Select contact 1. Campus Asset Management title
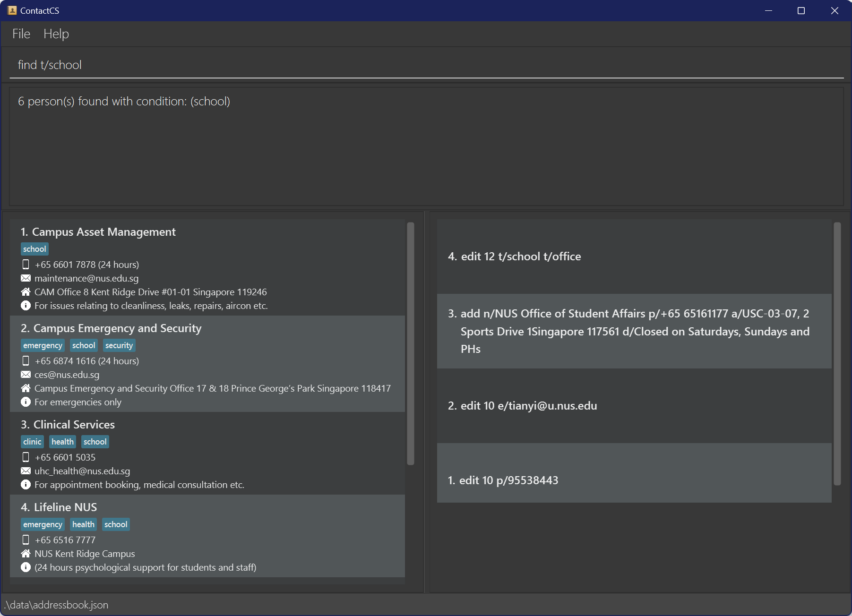852x616 pixels. point(98,232)
